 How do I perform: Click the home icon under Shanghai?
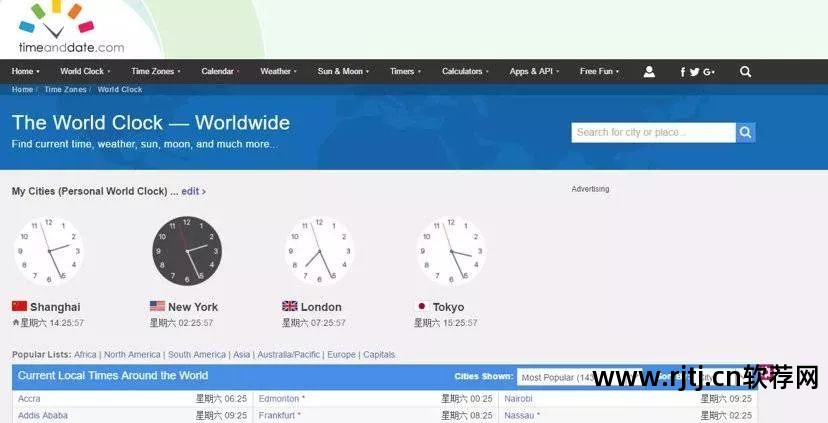coord(16,322)
